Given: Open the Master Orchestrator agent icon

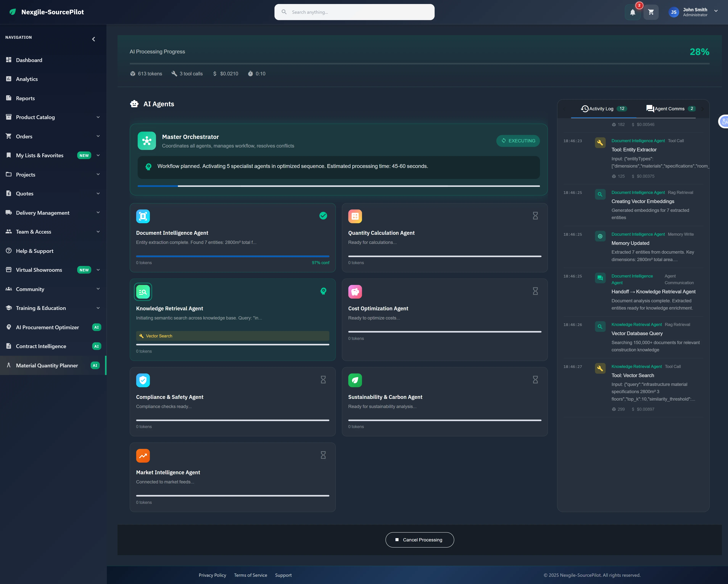Looking at the screenshot, I should click(x=147, y=140).
